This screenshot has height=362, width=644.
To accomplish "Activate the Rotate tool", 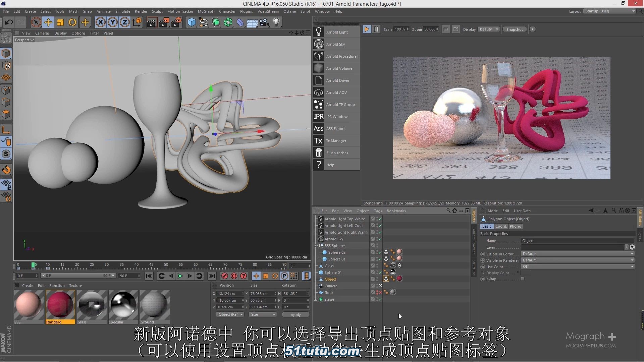I will (72, 22).
